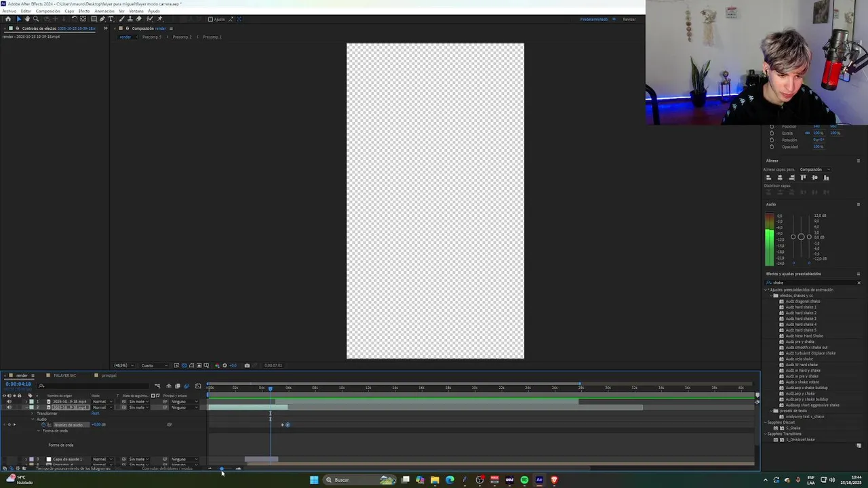Align layers to right edge
The width and height of the screenshot is (868, 488).
coord(791,178)
